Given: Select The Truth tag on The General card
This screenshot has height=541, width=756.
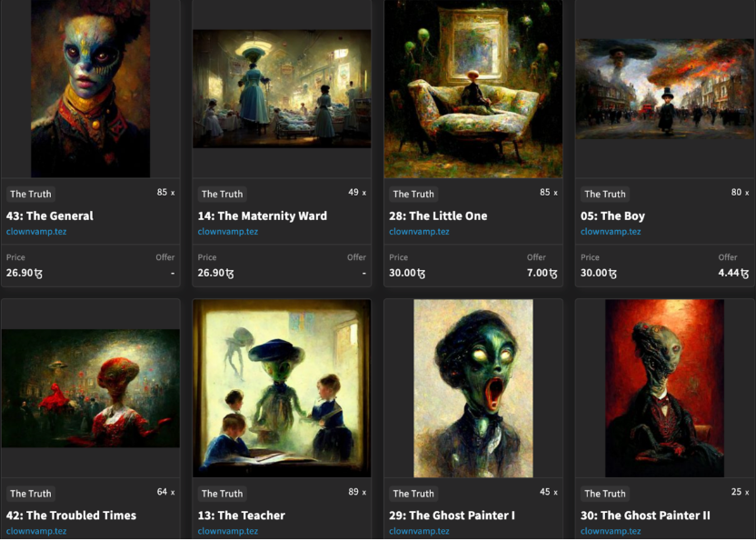Looking at the screenshot, I should coord(31,194).
